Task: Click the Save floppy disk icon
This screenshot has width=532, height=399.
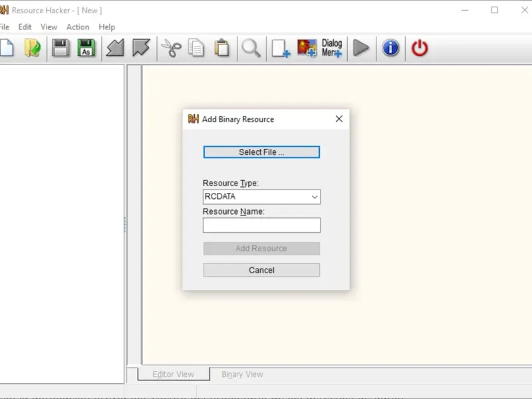Action: tap(61, 48)
